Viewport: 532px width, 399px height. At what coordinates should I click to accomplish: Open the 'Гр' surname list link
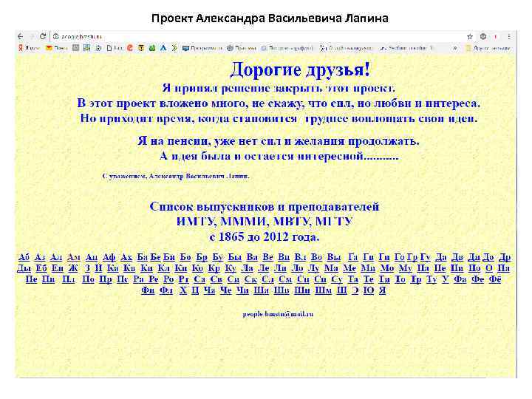(x=412, y=258)
